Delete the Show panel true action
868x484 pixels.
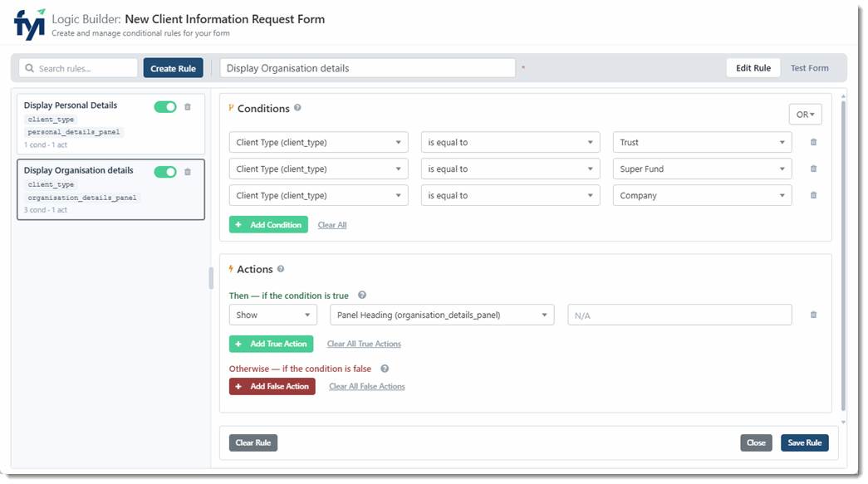click(x=813, y=315)
